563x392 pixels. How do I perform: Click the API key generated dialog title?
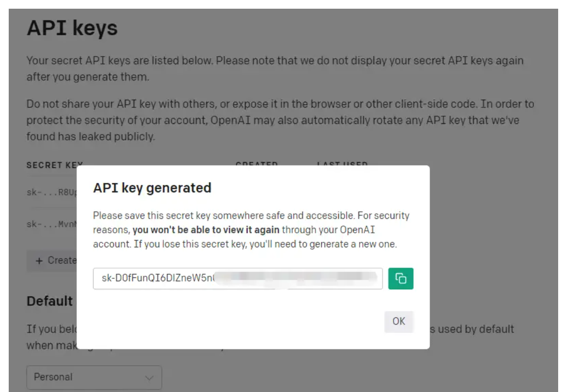pyautogui.click(x=152, y=188)
